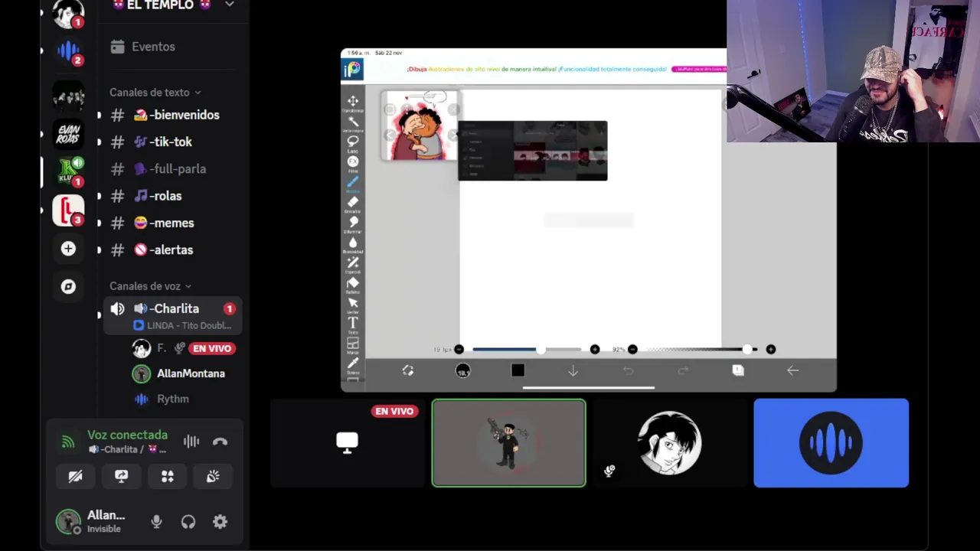Viewport: 980px width, 551px height.
Task: Click the brush thickness slider
Action: (x=527, y=350)
